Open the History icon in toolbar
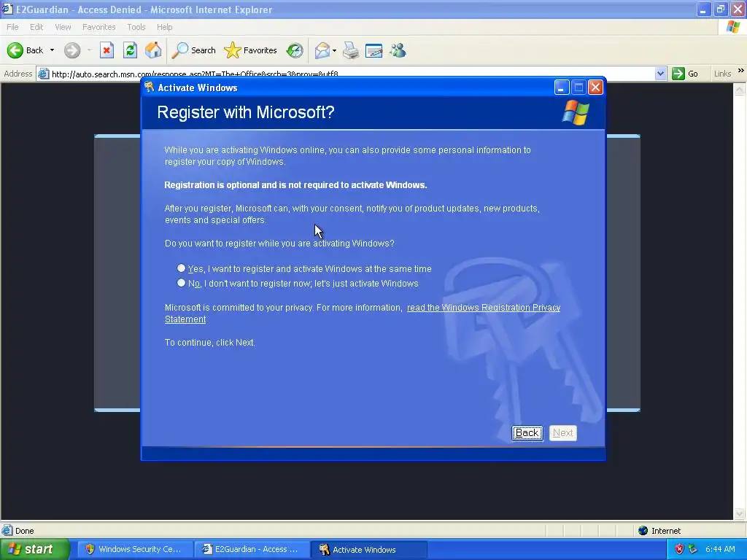This screenshot has width=747, height=560. [x=295, y=50]
